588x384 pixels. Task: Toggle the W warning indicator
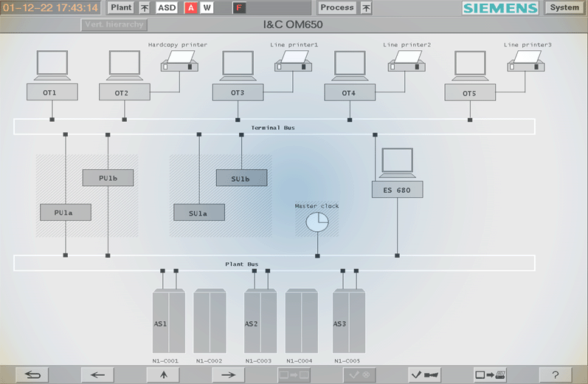pos(207,8)
